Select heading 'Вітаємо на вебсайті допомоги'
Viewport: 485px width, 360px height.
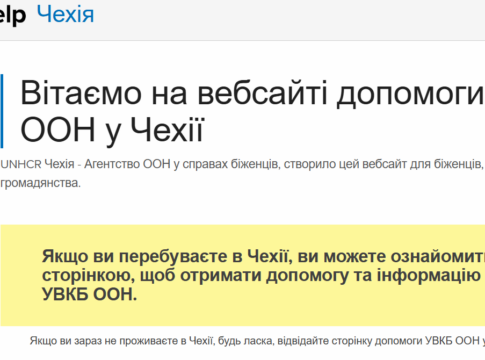tap(252, 93)
